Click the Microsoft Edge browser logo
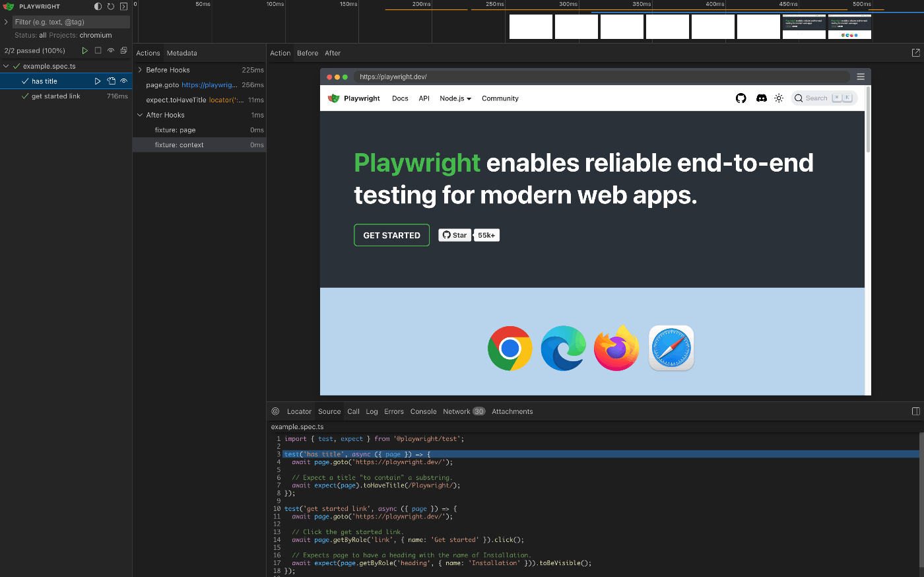The width and height of the screenshot is (924, 577). point(563,348)
